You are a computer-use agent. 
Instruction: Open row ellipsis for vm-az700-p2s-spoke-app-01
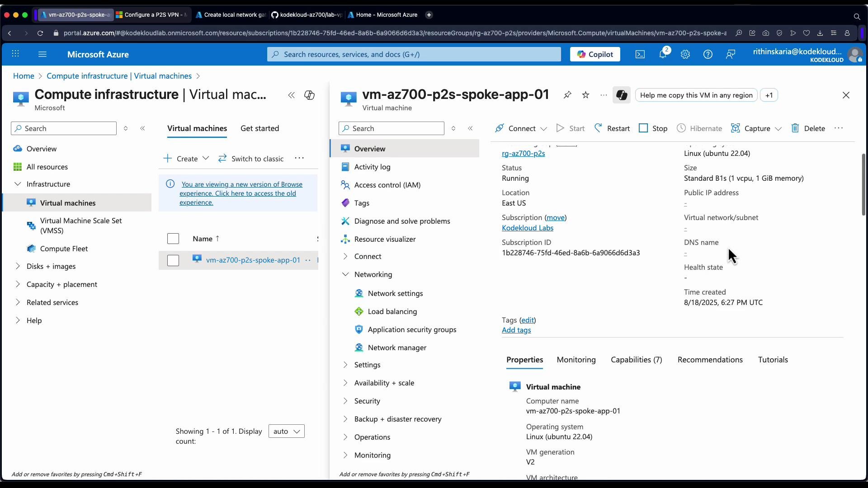coord(308,260)
